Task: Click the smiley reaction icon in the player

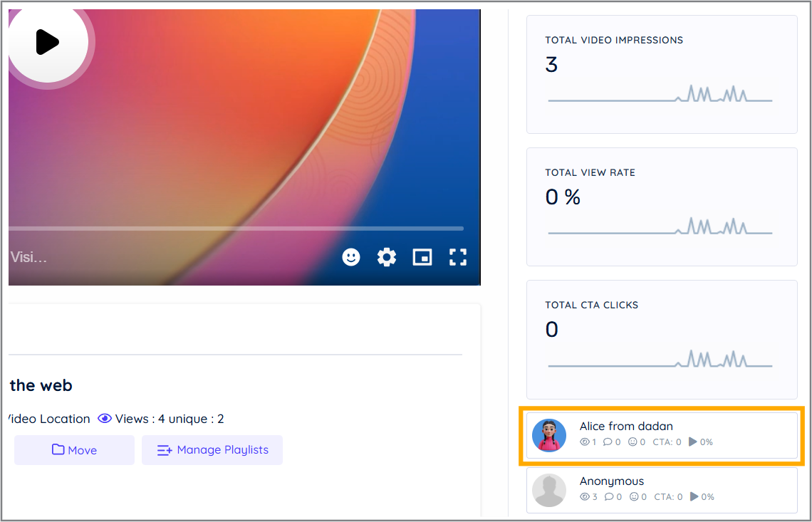Action: (351, 257)
